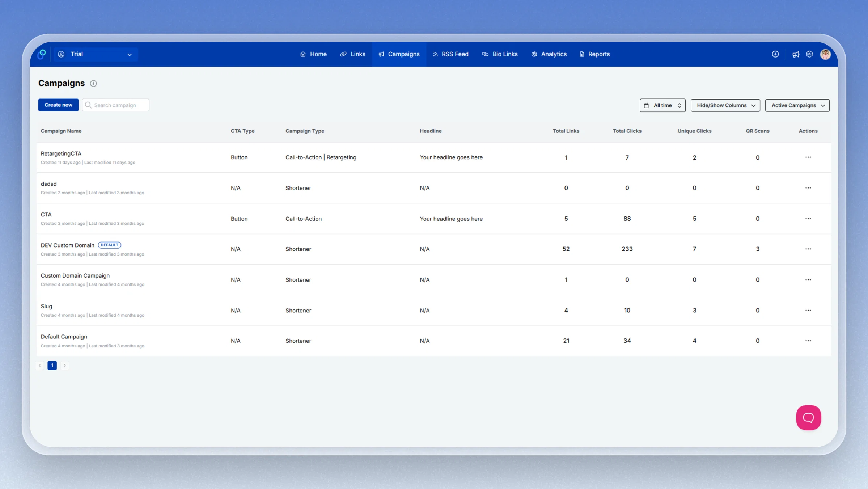
Task: Click the plus circle add icon
Action: click(x=775, y=54)
